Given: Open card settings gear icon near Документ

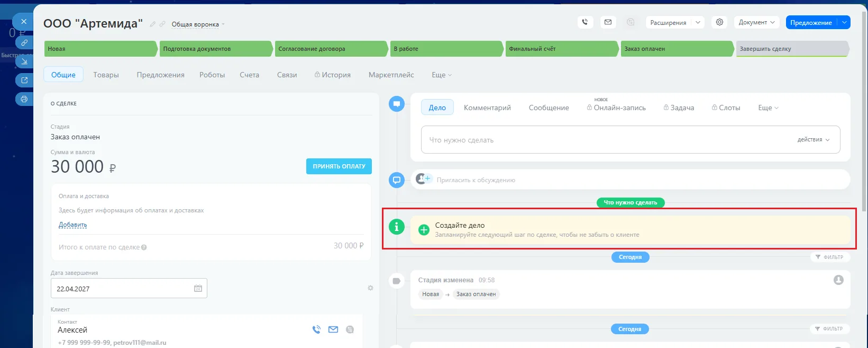Looking at the screenshot, I should [719, 22].
